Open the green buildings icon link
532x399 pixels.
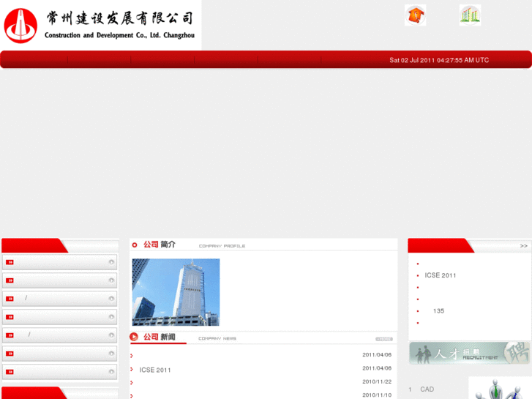tap(470, 15)
